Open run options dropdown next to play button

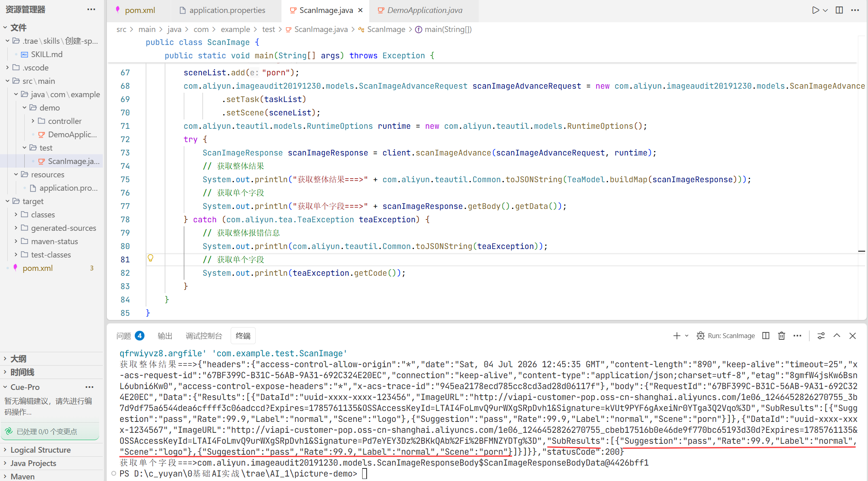pos(825,11)
